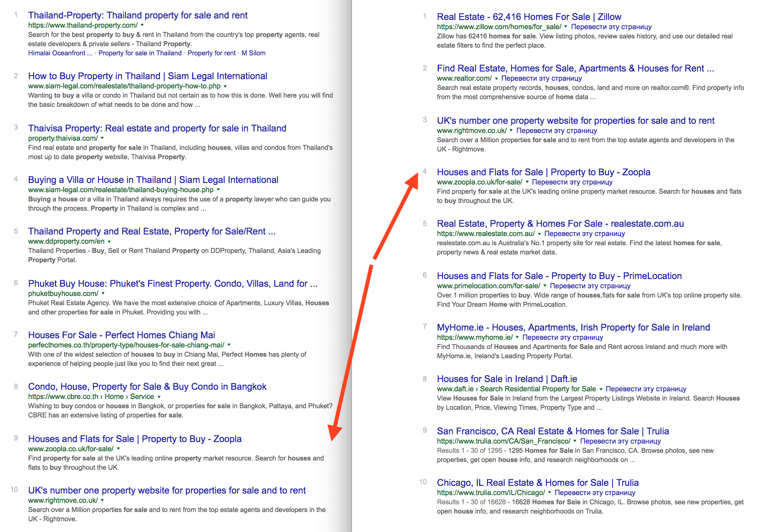
Task: Open Zoopla result in right results list
Action: click(x=543, y=172)
